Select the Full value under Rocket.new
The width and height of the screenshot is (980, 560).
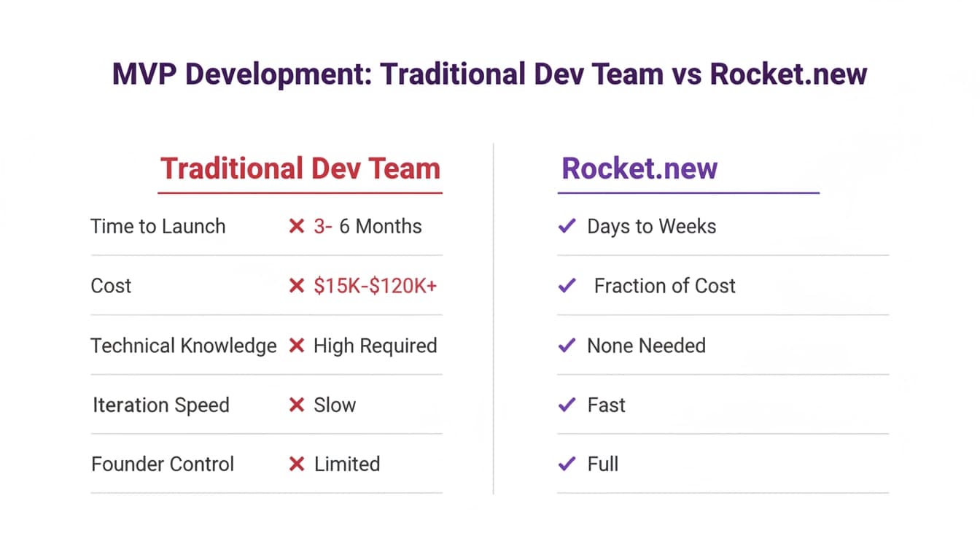point(603,464)
